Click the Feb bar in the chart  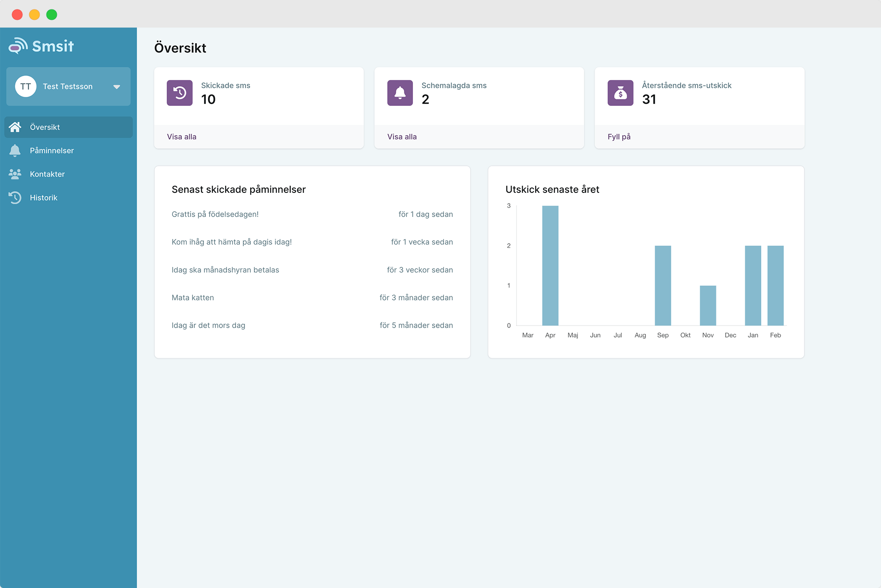click(x=776, y=285)
